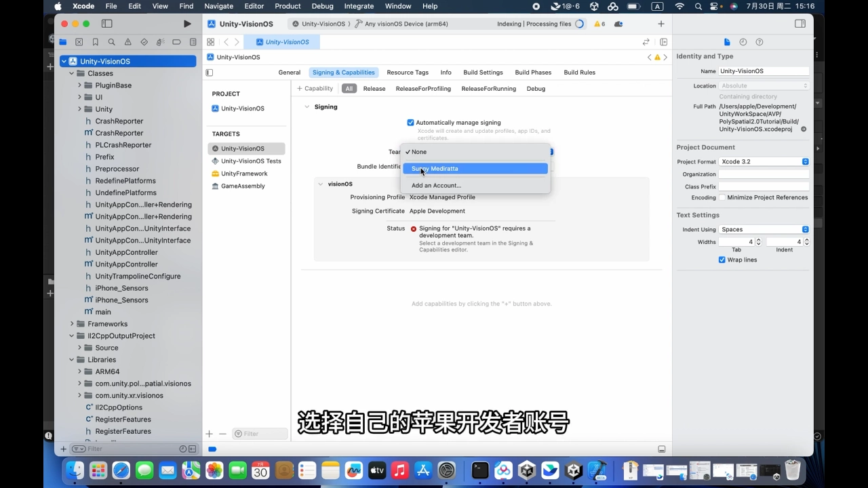Screen dimensions: 868x488
Task: Open Xcode Cloud status icon
Action: click(x=618, y=24)
